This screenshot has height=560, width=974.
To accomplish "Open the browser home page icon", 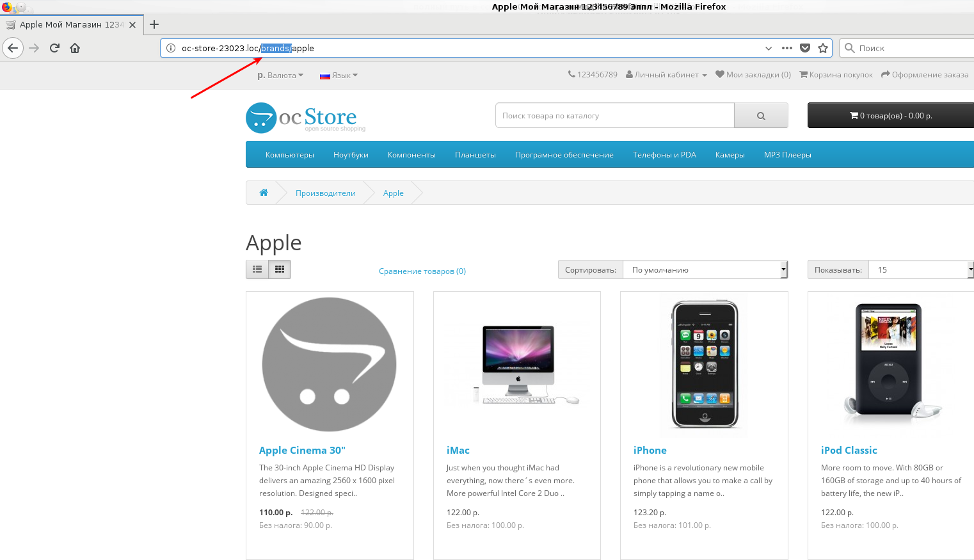I will click(x=75, y=48).
